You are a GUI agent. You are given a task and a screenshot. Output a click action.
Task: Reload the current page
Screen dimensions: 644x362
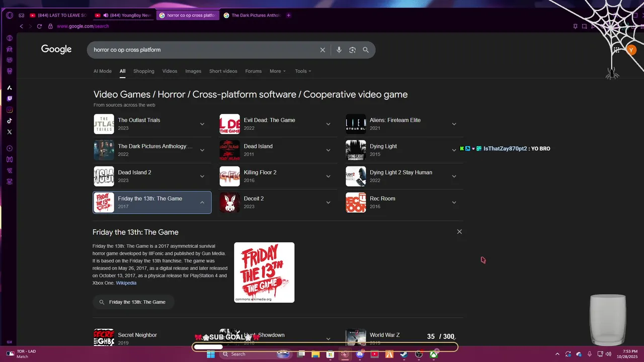coord(39,26)
